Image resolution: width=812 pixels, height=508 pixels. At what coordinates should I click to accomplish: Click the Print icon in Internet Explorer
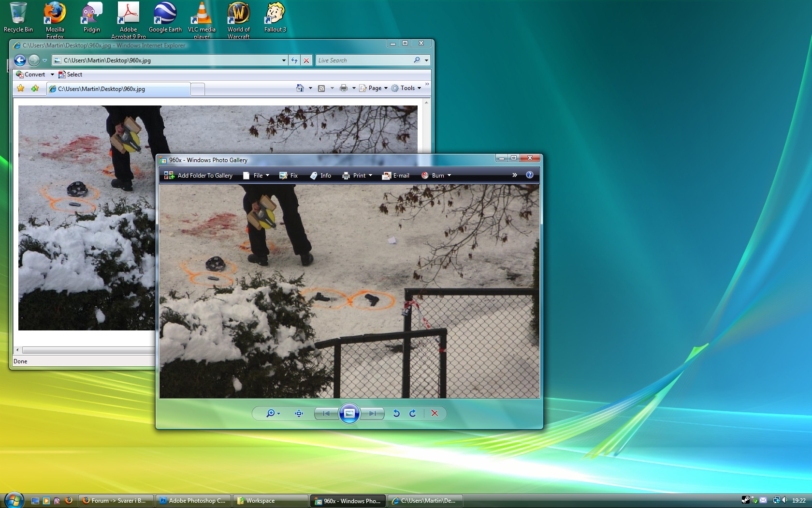[x=344, y=88]
